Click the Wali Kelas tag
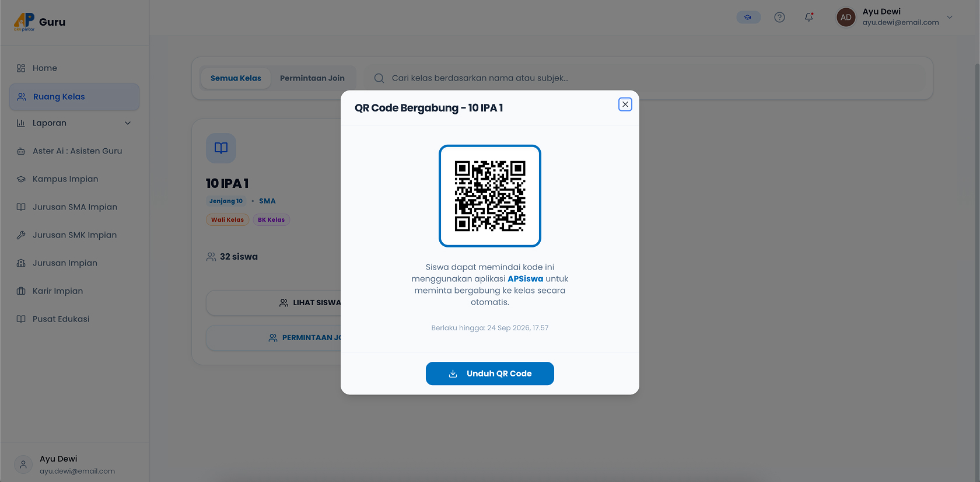Image resolution: width=980 pixels, height=482 pixels. [x=228, y=220]
